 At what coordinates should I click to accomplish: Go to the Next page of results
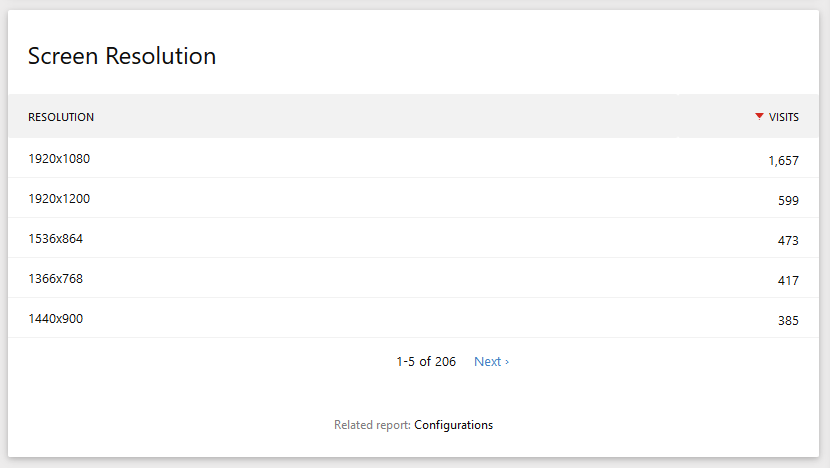click(491, 362)
